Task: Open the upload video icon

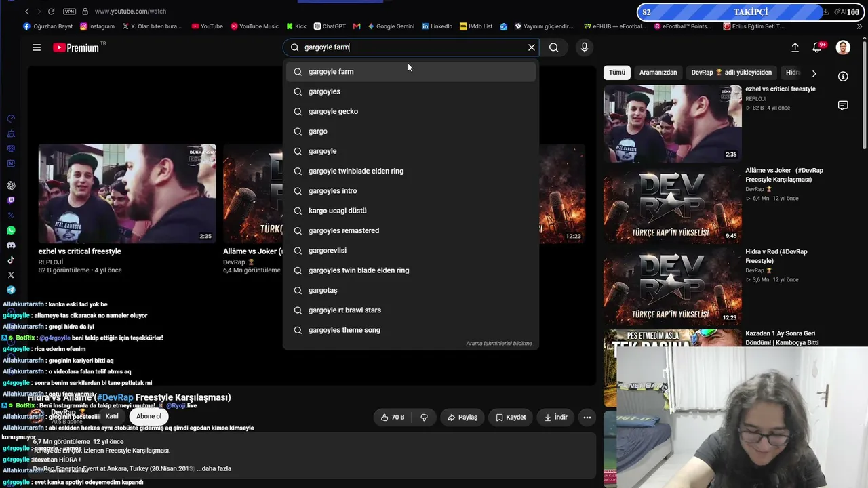Action: pos(795,47)
